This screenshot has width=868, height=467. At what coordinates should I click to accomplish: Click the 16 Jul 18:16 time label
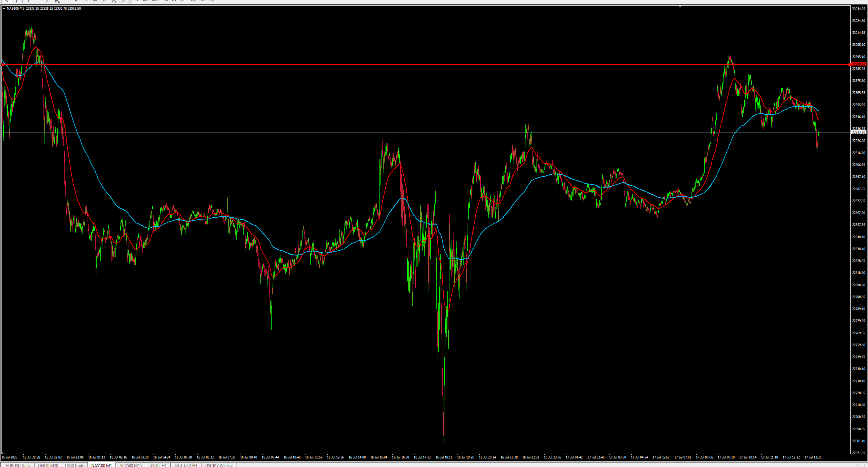[444, 457]
